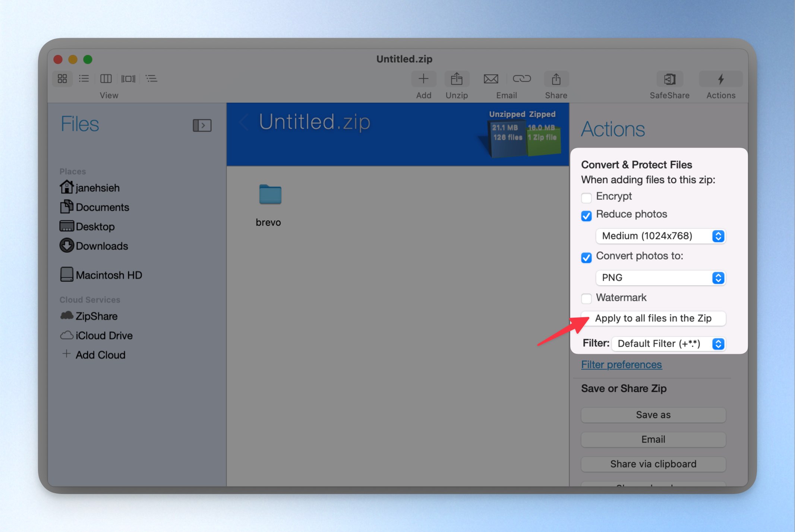Enable the Watermark checkbox

point(586,298)
